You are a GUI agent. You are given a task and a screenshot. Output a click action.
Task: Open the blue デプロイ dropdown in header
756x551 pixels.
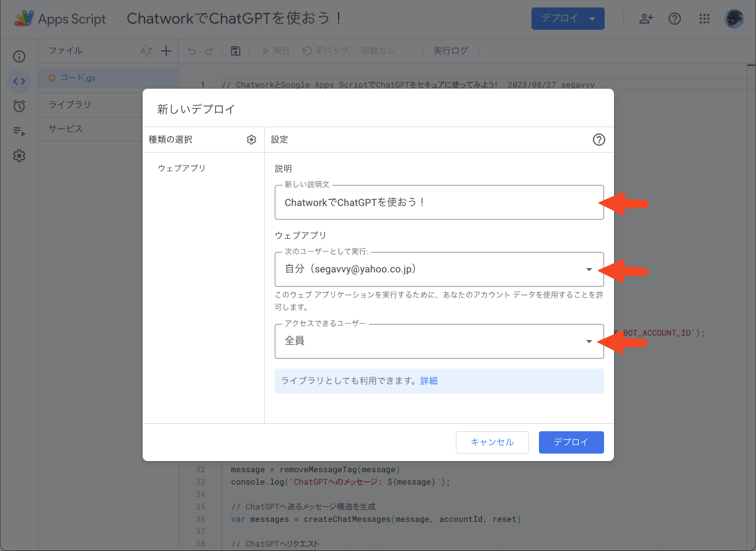pyautogui.click(x=567, y=19)
